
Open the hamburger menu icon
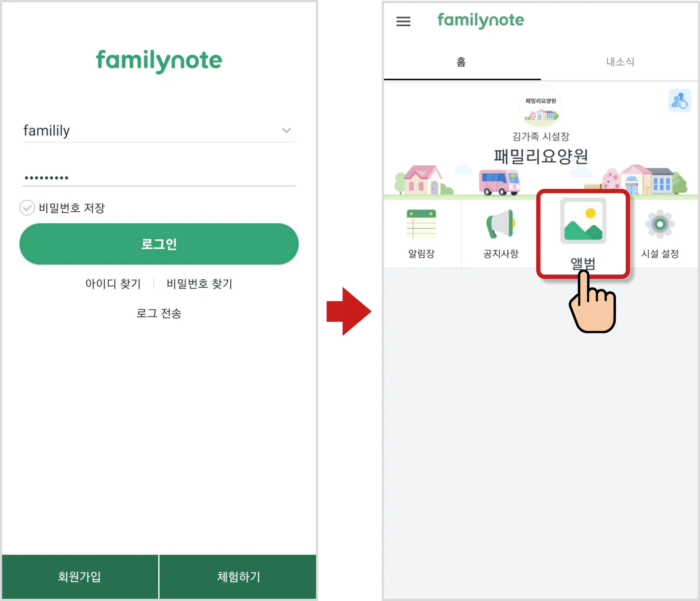(403, 21)
